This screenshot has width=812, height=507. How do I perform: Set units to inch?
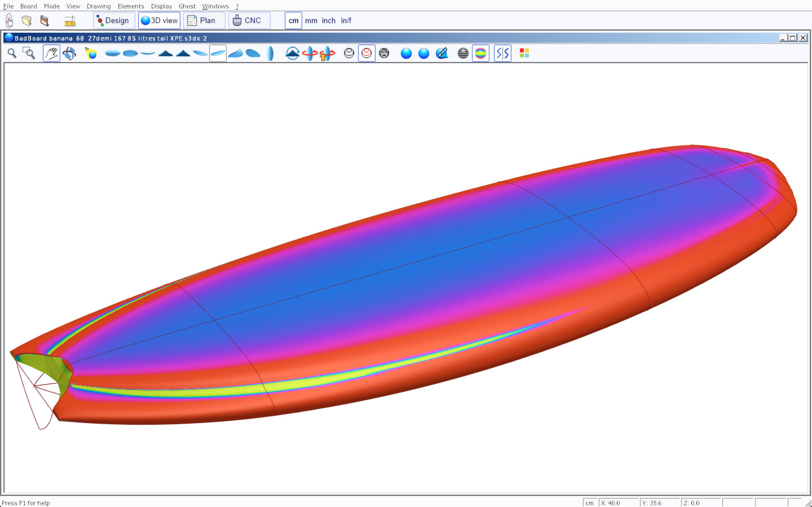(x=328, y=21)
